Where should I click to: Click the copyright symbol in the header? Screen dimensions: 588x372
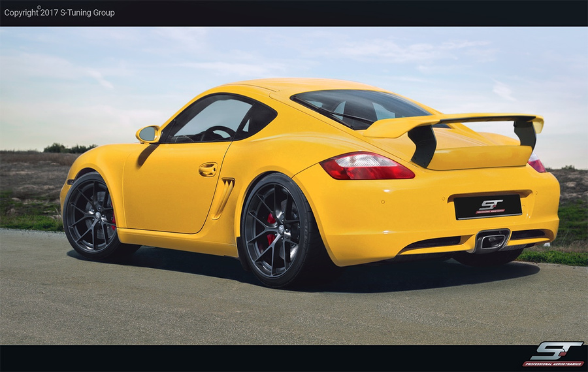pos(39,8)
